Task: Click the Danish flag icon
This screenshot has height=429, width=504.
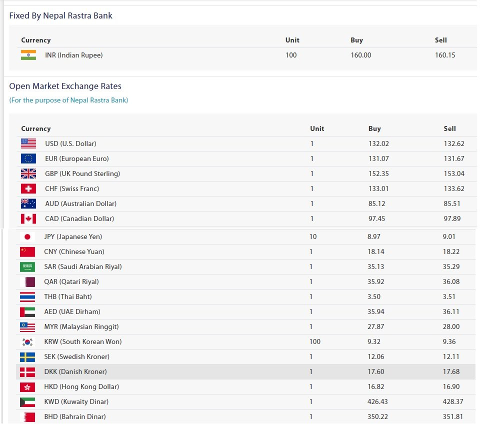Action: [27, 372]
